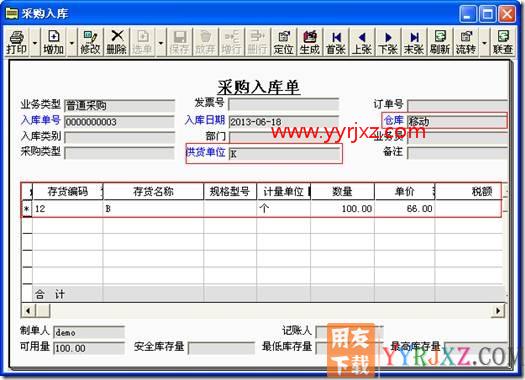Viewport: 525px width, 380px height.
Task: Click the 删行 delete row icon
Action: click(x=257, y=42)
